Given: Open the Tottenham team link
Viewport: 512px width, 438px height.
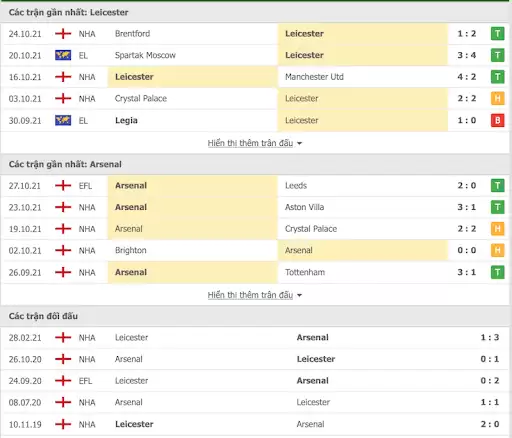Looking at the screenshot, I should (305, 272).
